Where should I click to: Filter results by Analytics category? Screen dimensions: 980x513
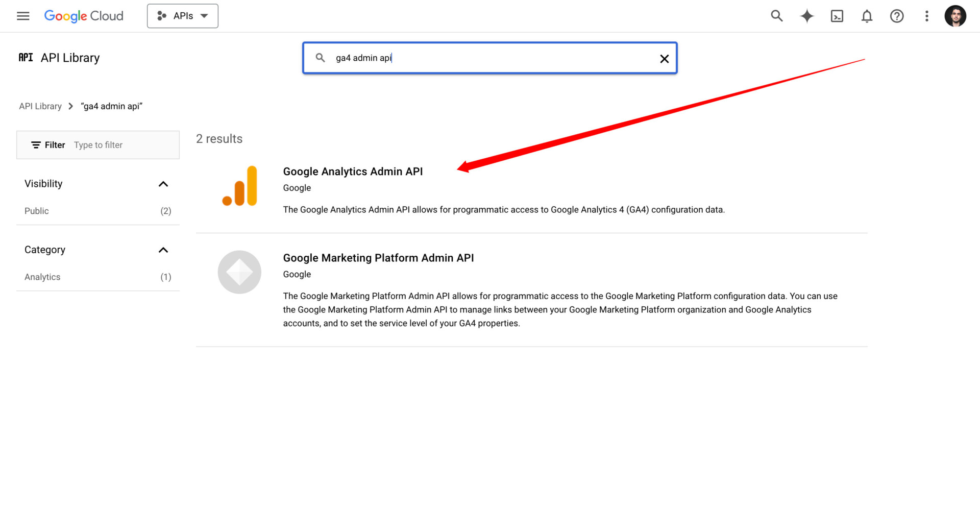(x=42, y=277)
